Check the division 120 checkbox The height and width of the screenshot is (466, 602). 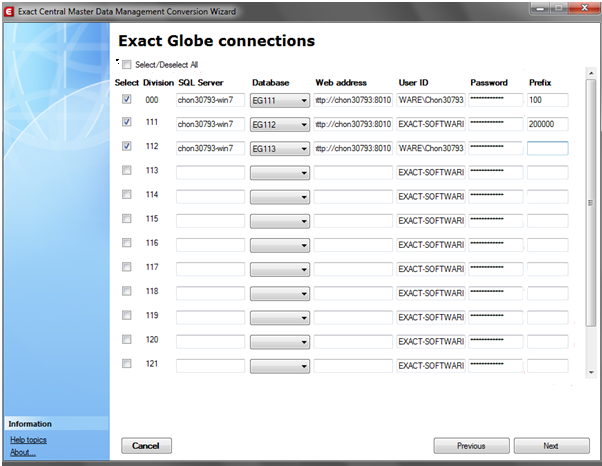[126, 339]
